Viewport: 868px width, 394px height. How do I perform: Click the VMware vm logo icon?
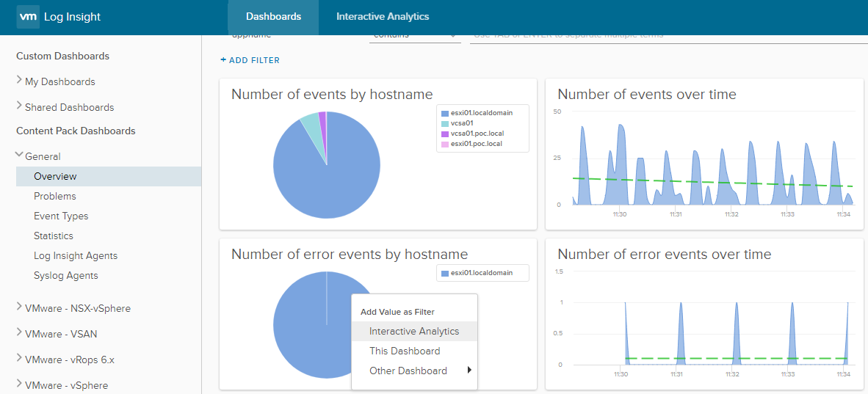point(28,17)
